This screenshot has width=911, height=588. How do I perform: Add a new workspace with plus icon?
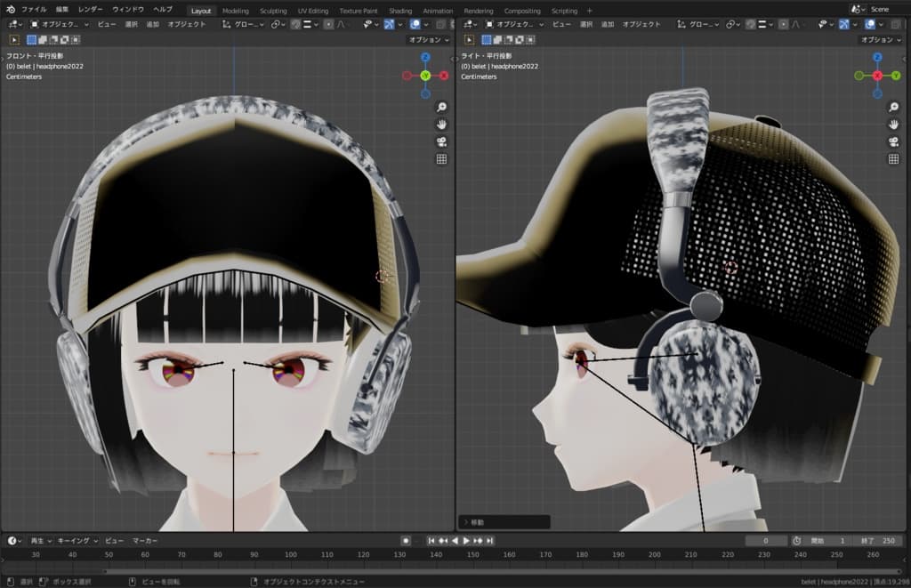[589, 11]
